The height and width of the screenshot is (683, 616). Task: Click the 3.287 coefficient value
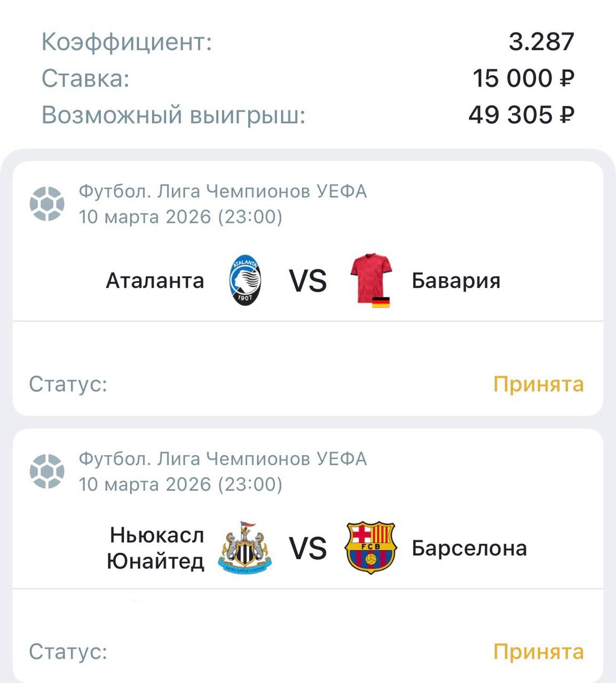(x=541, y=42)
